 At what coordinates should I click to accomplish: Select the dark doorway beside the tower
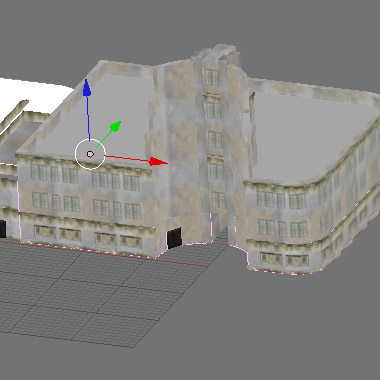(x=174, y=238)
